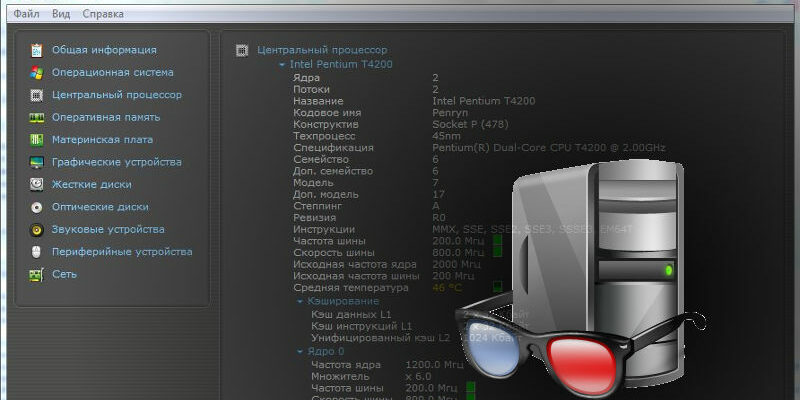Select the Центральный процессор sidebar chip icon

pyautogui.click(x=37, y=95)
